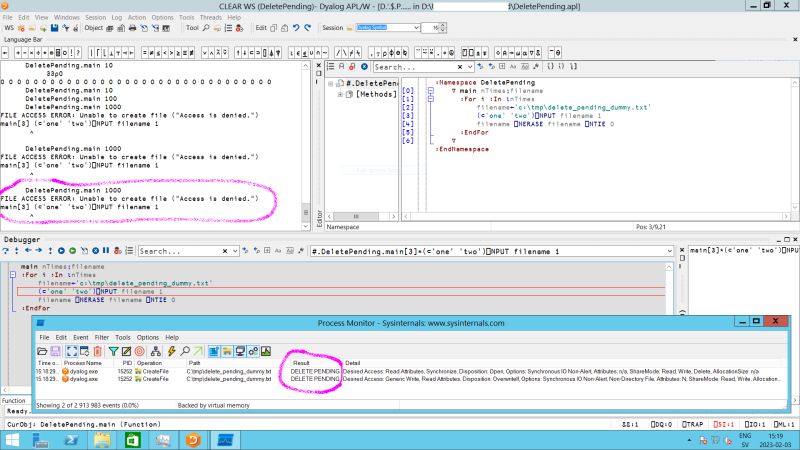Click the Print object printer icon

(x=132, y=28)
